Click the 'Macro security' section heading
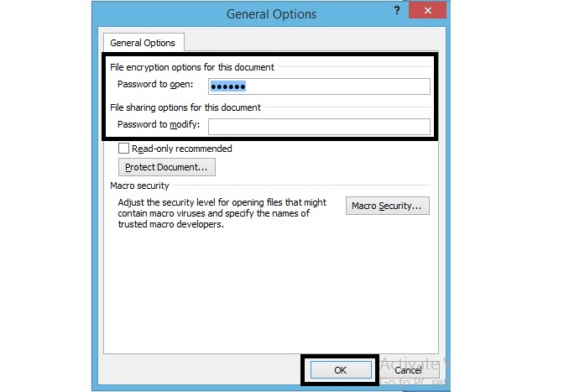The width and height of the screenshot is (564, 392). click(x=140, y=186)
